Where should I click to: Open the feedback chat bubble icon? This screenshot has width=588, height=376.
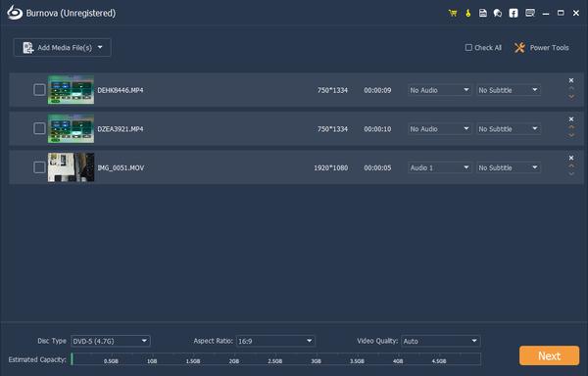[498, 13]
